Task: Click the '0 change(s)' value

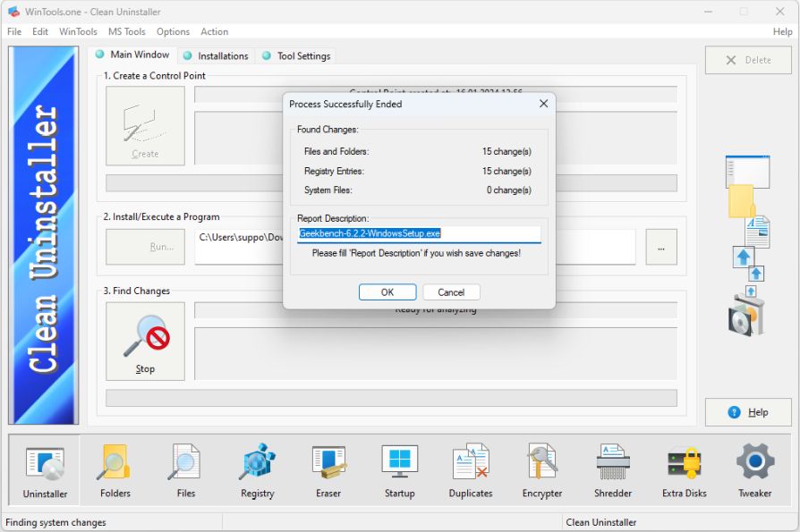Action: pos(508,190)
